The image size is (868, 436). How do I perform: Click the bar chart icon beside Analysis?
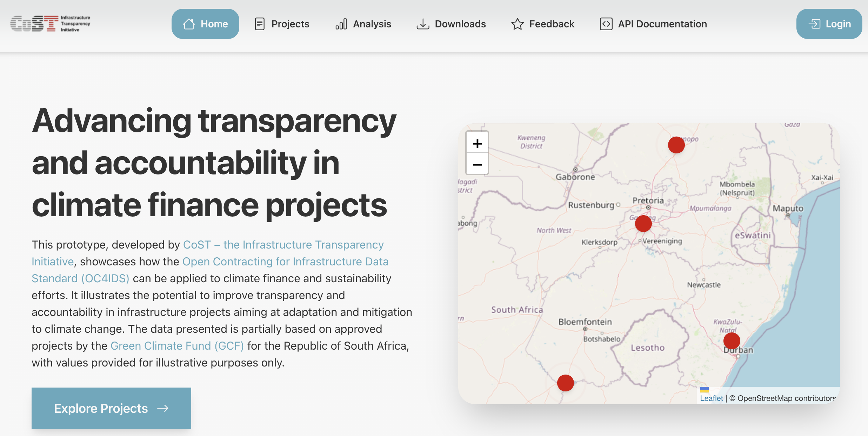pyautogui.click(x=341, y=24)
